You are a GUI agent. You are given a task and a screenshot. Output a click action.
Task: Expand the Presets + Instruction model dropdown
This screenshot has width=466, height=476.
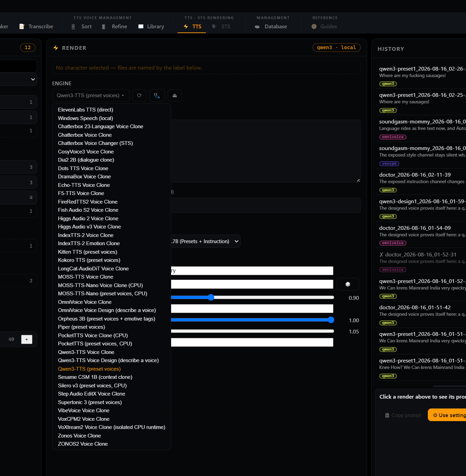point(206,241)
